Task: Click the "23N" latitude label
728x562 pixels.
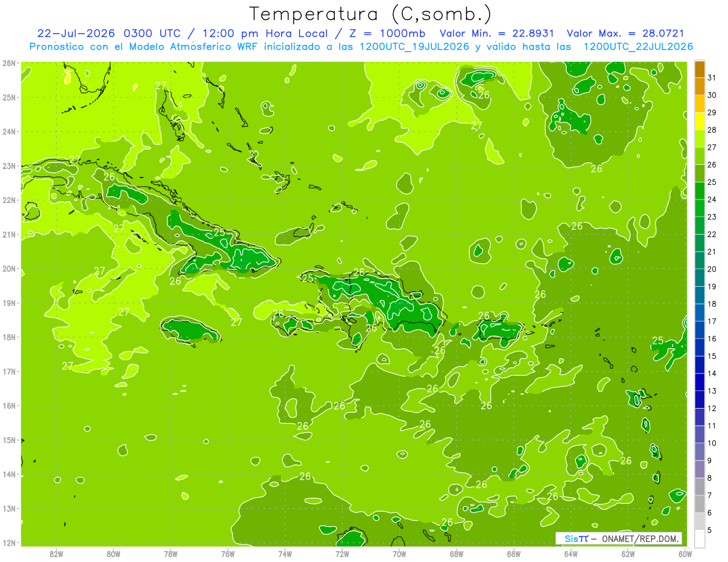Action: pyautogui.click(x=8, y=166)
